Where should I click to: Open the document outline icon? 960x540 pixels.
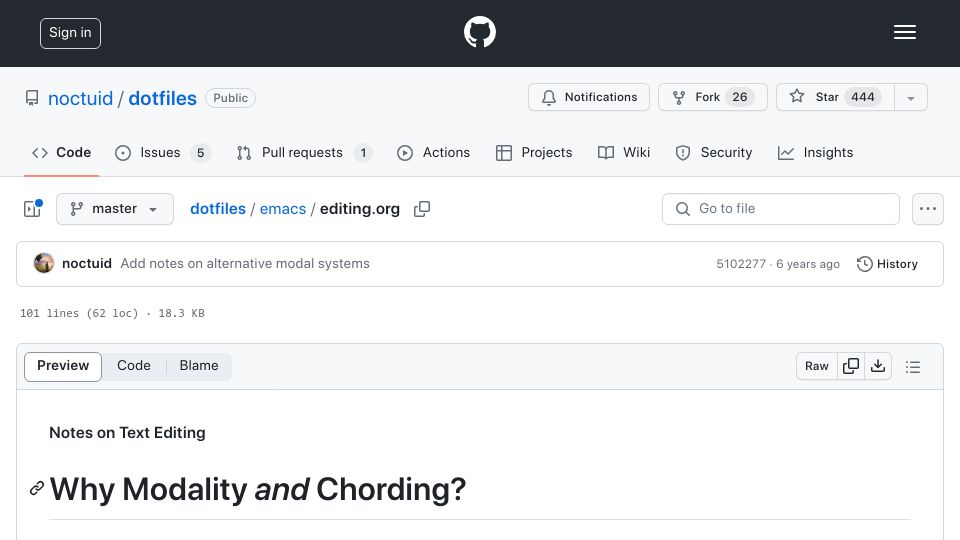(x=913, y=367)
